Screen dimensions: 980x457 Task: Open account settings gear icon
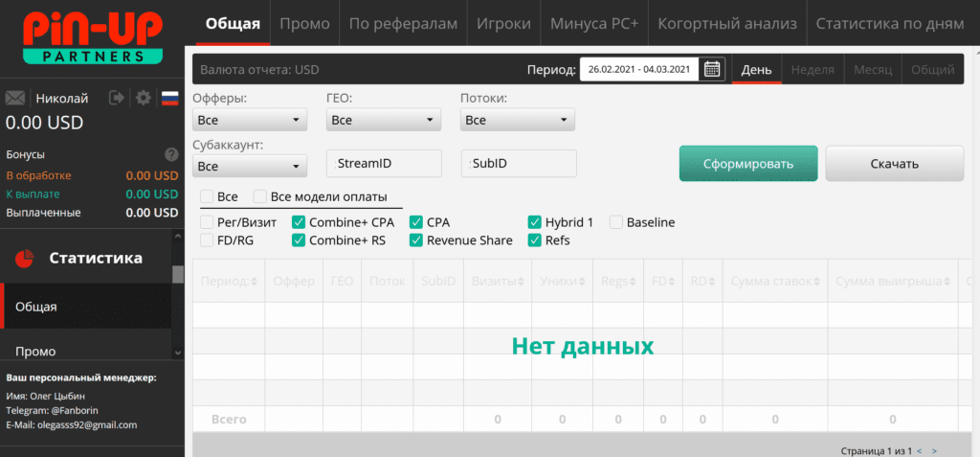(x=144, y=99)
